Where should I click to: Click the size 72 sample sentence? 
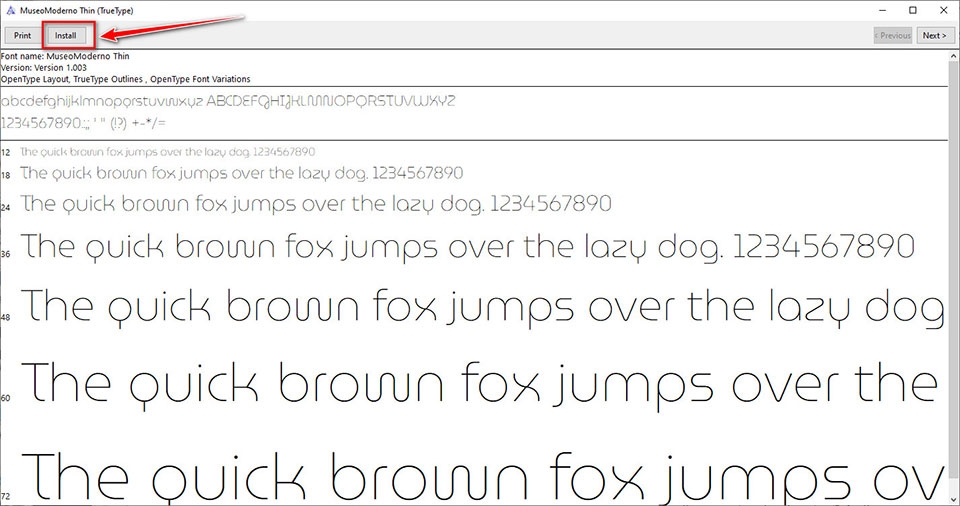click(484, 478)
